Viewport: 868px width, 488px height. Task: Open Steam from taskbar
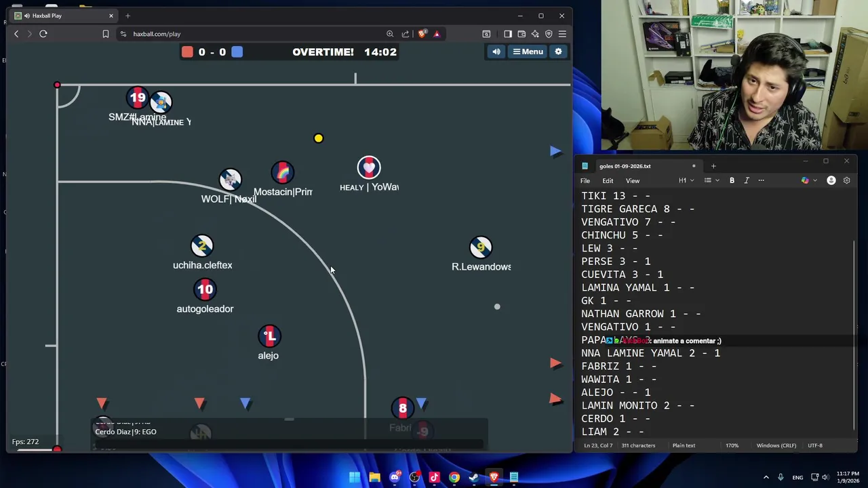coord(474,477)
